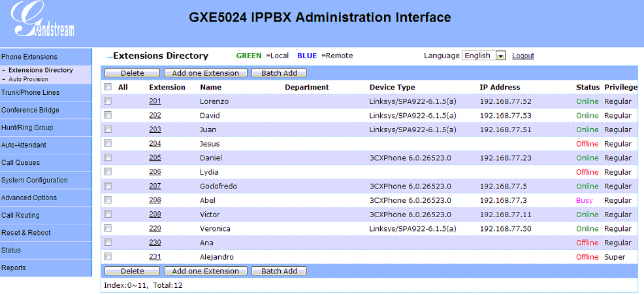Click the bottom Batch Add button

[280, 271]
